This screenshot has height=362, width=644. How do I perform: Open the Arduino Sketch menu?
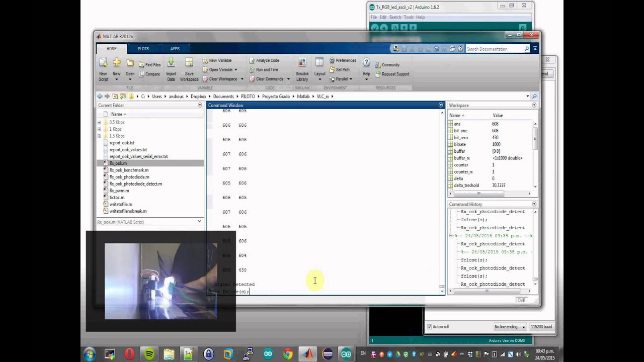click(x=395, y=17)
